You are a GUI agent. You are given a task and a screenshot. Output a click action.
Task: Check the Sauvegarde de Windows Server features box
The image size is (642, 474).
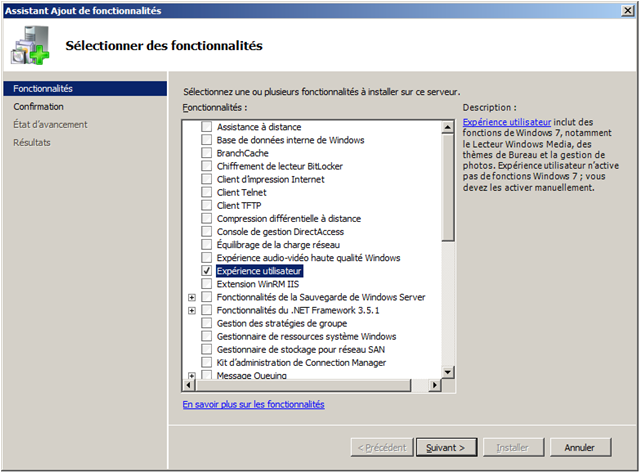(x=207, y=297)
